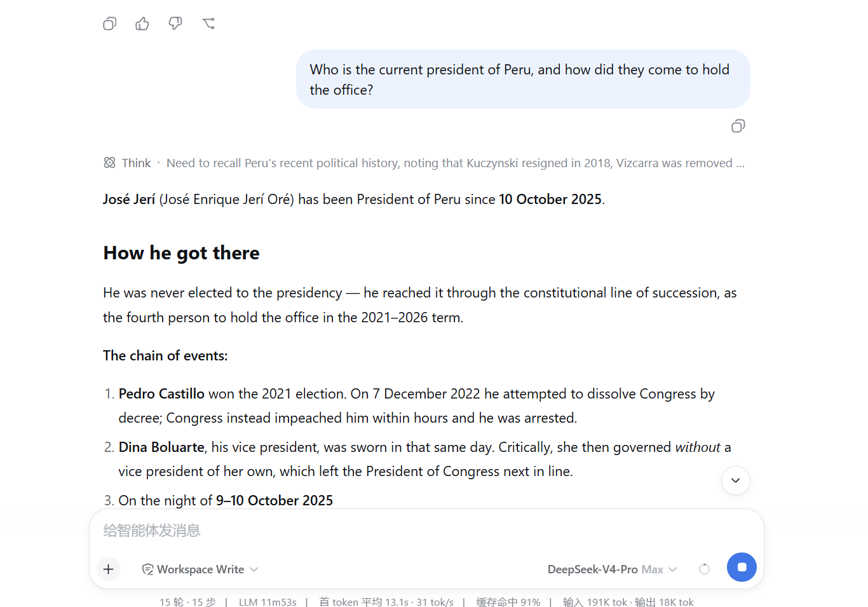The image size is (868, 607).
Task: Expand the Think reasoning summary
Action: tap(424, 163)
